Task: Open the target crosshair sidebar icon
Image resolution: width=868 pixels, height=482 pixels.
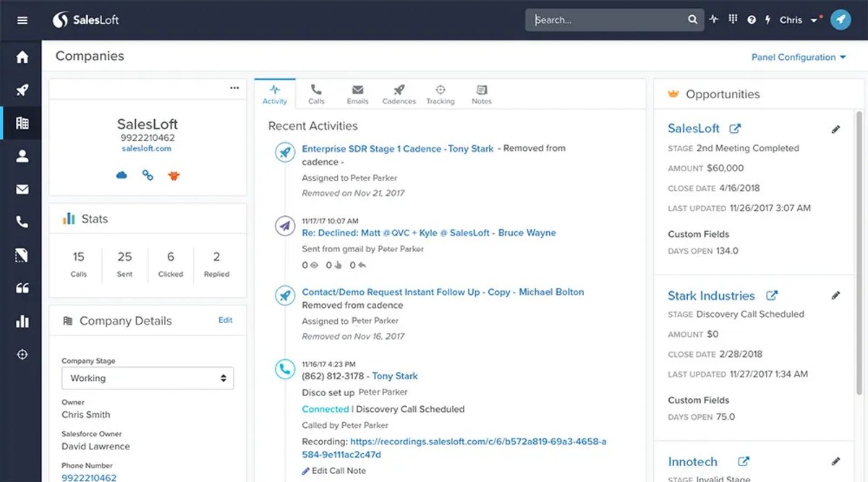Action: pos(22,354)
